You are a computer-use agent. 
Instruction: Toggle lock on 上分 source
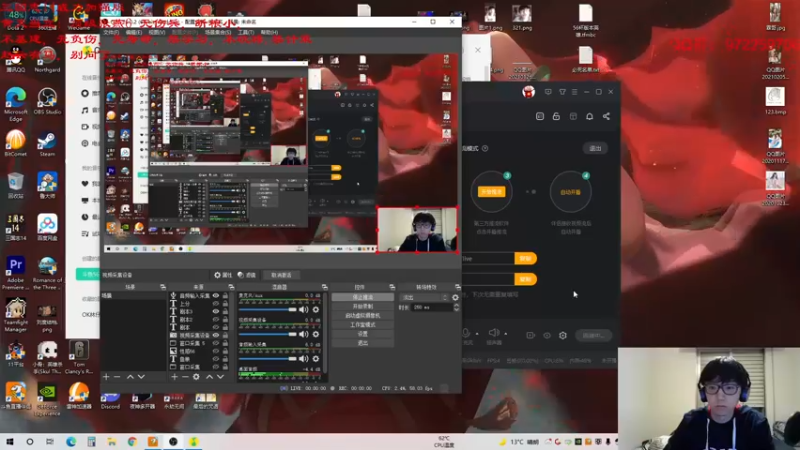pyautogui.click(x=225, y=304)
